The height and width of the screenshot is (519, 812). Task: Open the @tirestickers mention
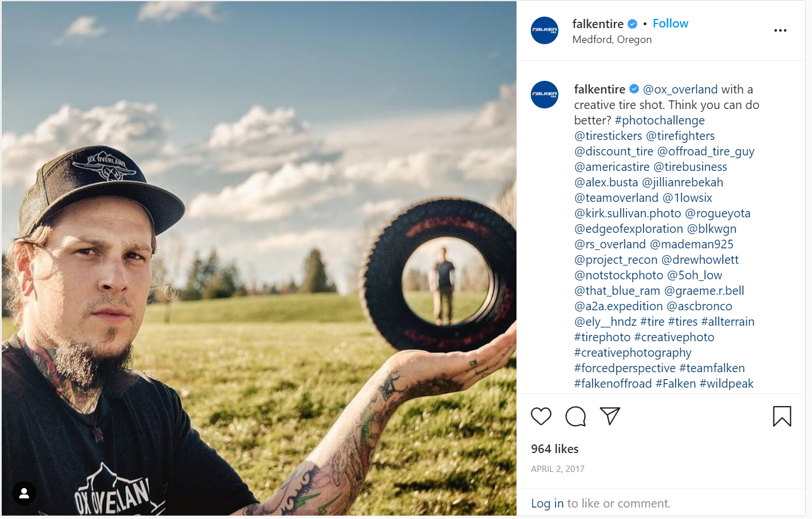point(608,136)
